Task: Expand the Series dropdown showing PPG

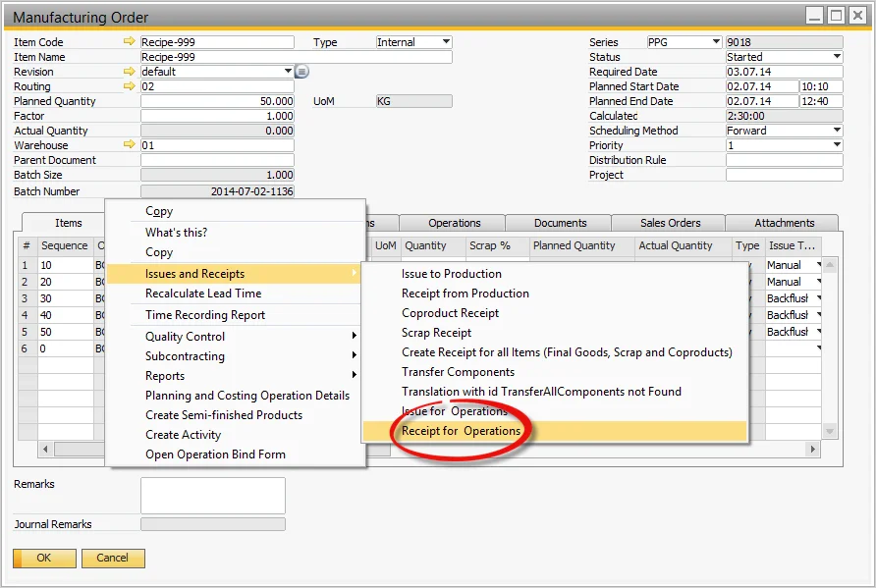Action: pos(715,42)
